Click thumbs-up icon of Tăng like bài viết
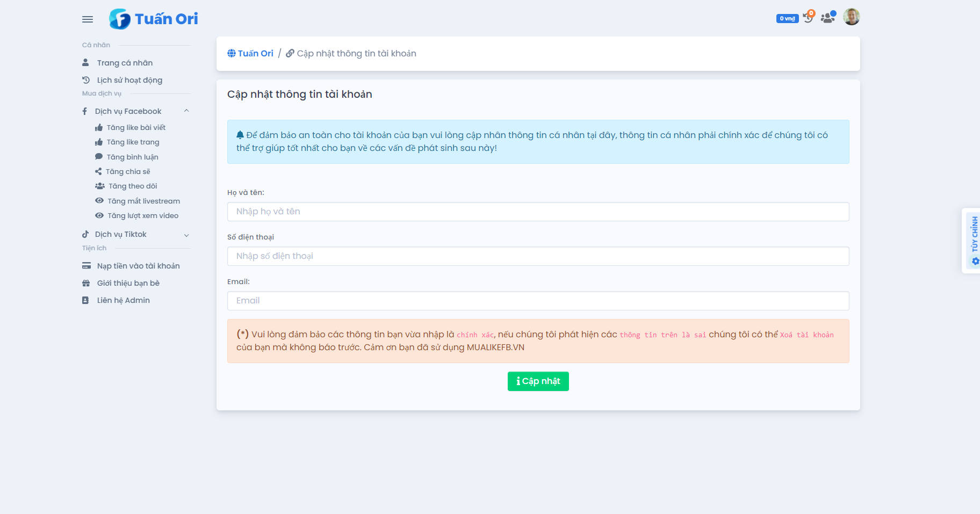980x514 pixels. (x=99, y=127)
